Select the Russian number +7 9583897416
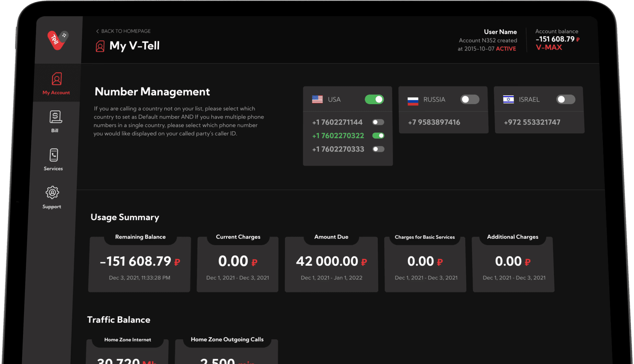Screen dimensions: 634x364 tap(434, 122)
